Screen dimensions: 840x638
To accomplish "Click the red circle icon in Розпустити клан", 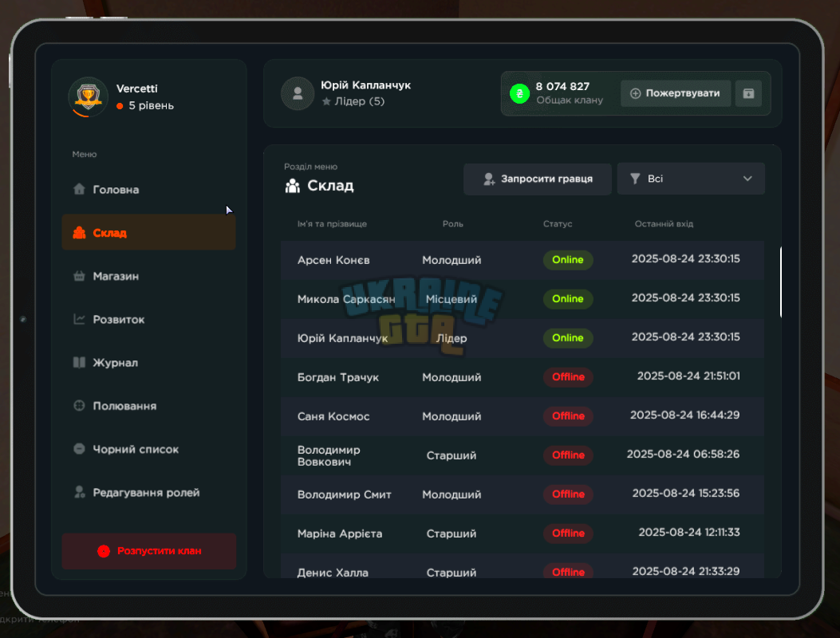I will click(104, 551).
